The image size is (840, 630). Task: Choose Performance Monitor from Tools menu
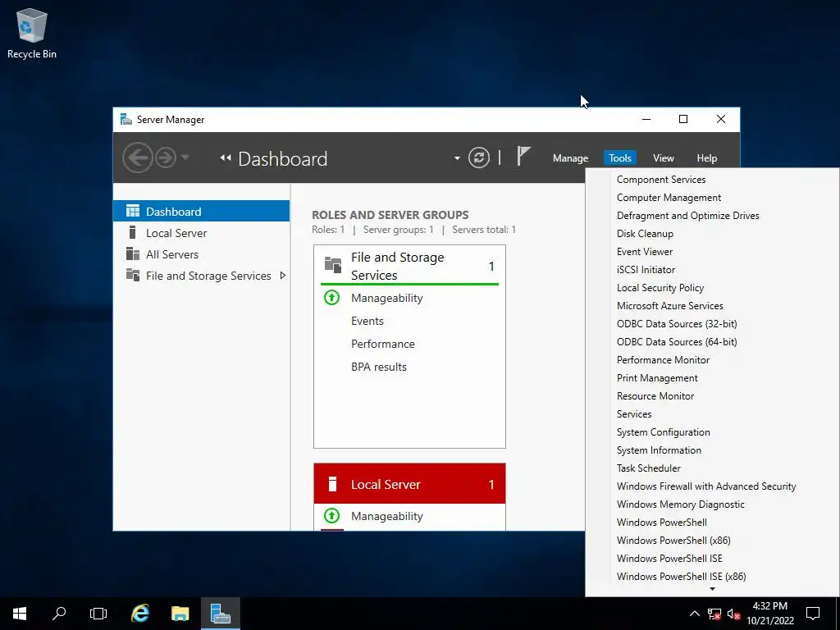[712, 360]
